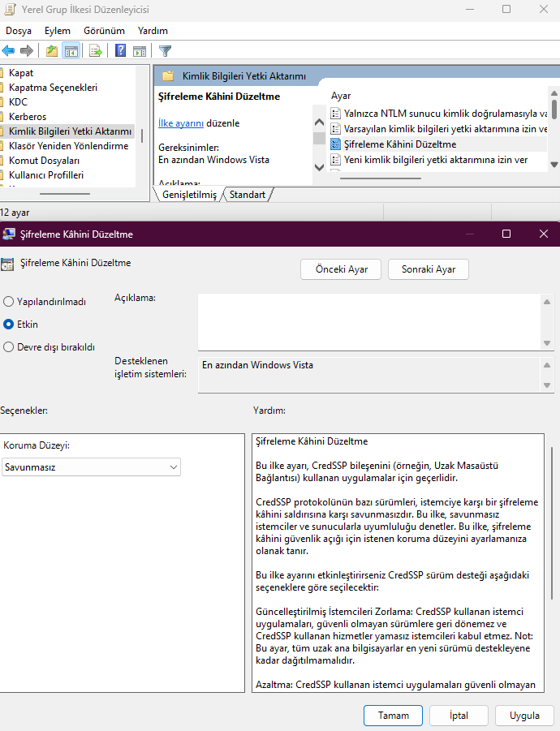Open the Koruma Düzeyi dropdown
The width and height of the screenshot is (560, 731).
click(91, 467)
